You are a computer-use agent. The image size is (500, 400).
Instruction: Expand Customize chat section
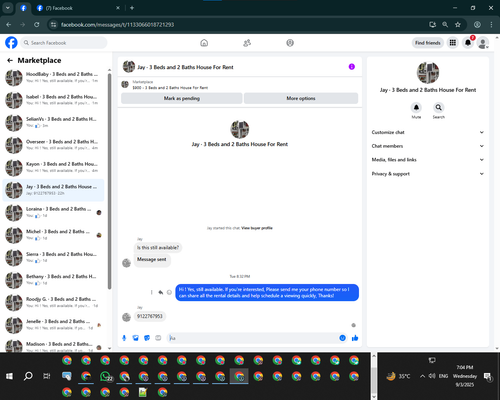pyautogui.click(x=428, y=132)
